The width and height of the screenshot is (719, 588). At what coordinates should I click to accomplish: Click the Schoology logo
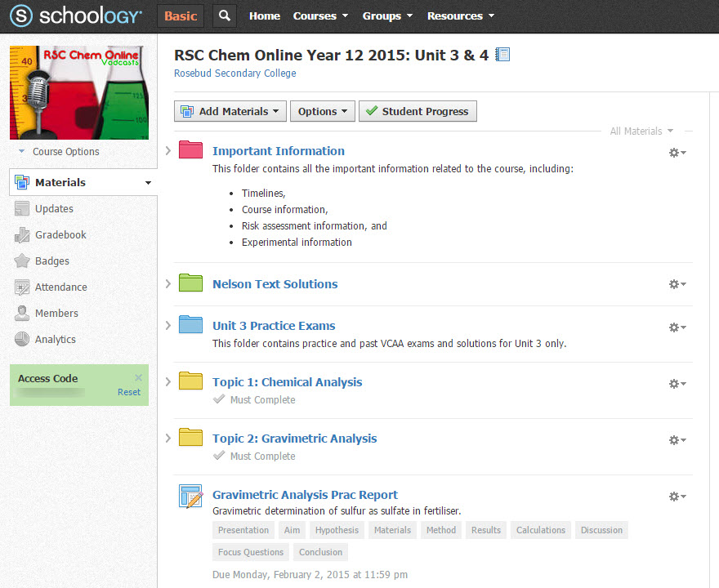point(76,16)
